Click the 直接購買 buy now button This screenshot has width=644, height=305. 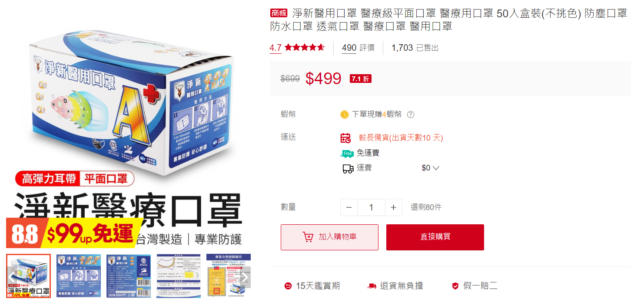[435, 237]
